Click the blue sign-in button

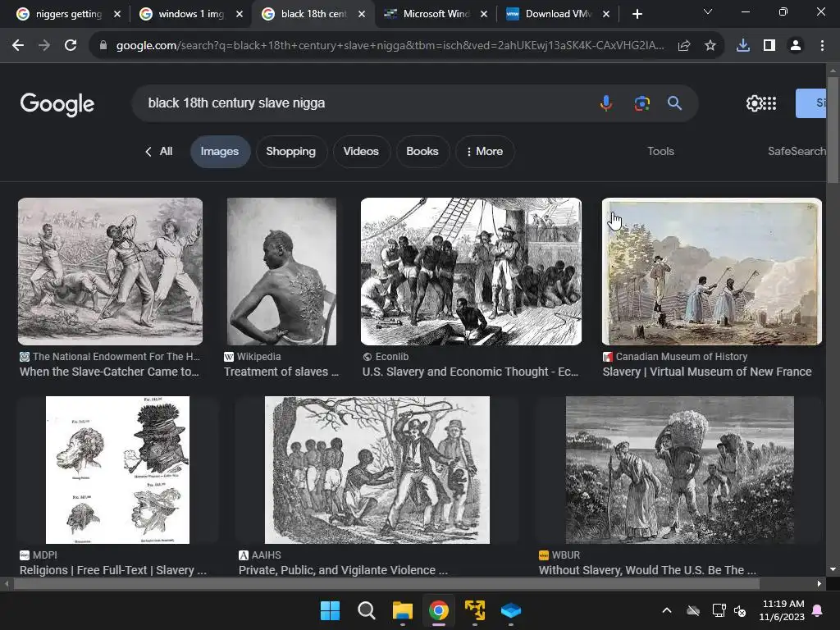[810, 103]
